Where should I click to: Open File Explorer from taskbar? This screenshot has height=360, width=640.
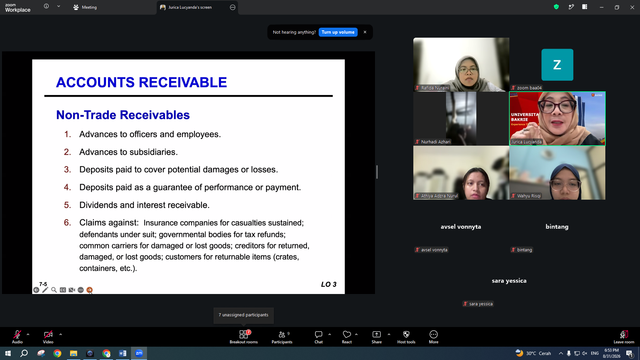(x=73, y=353)
